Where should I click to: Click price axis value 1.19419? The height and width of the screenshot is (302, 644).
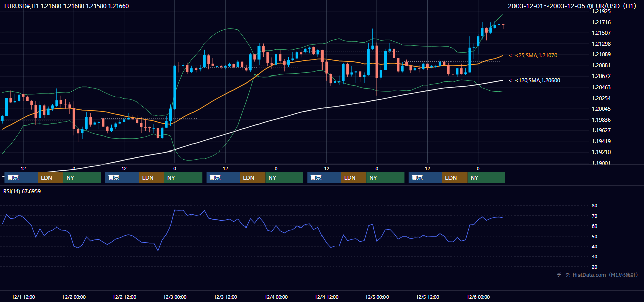[x=601, y=141]
